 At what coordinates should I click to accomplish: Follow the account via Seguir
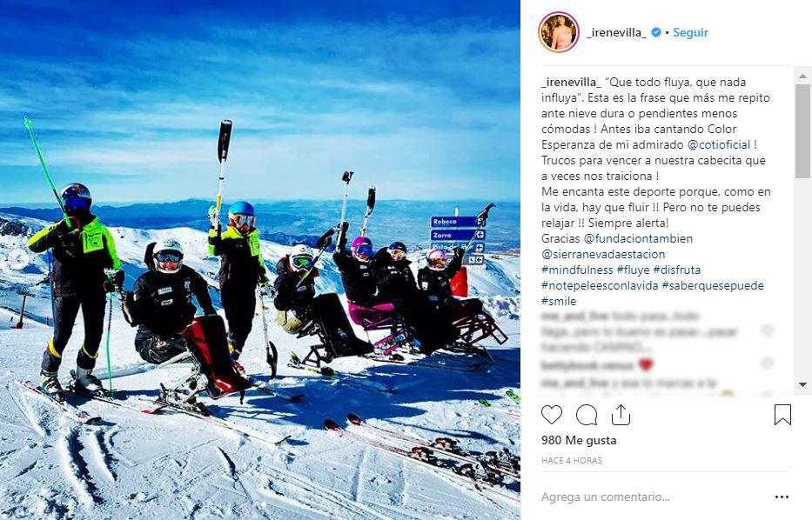(x=690, y=32)
